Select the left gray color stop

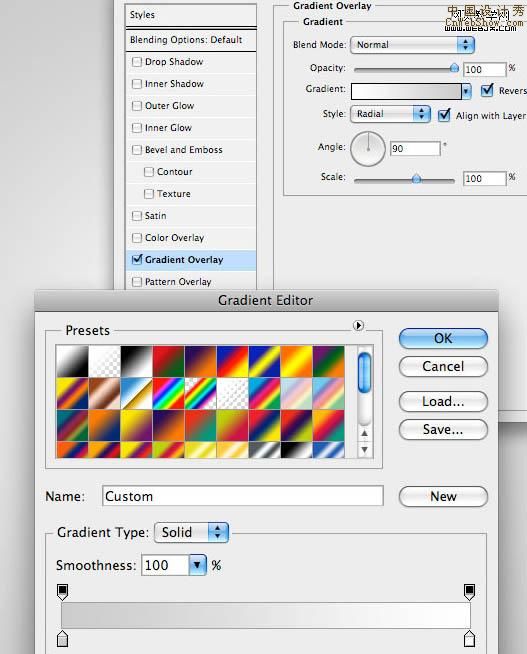coord(63,639)
